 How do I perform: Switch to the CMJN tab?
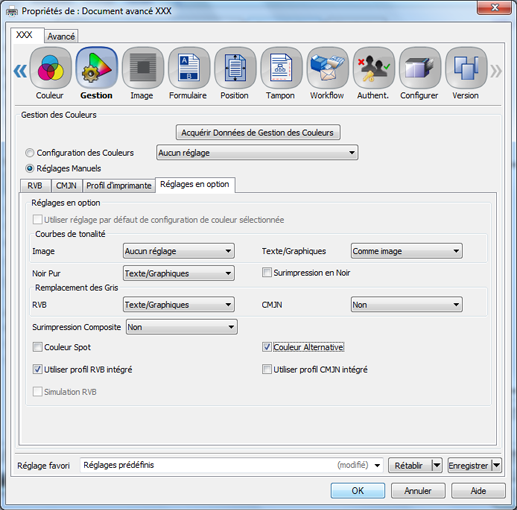click(67, 186)
